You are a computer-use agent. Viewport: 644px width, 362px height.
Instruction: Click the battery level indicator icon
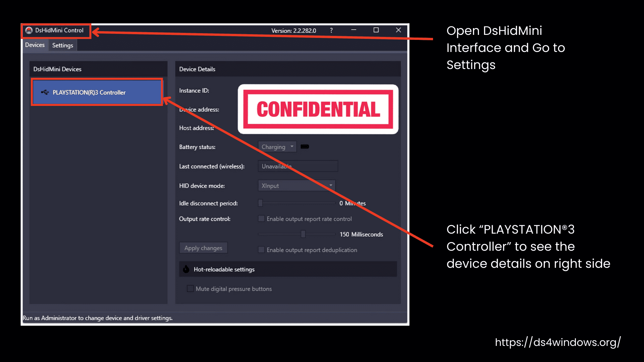pyautogui.click(x=305, y=146)
